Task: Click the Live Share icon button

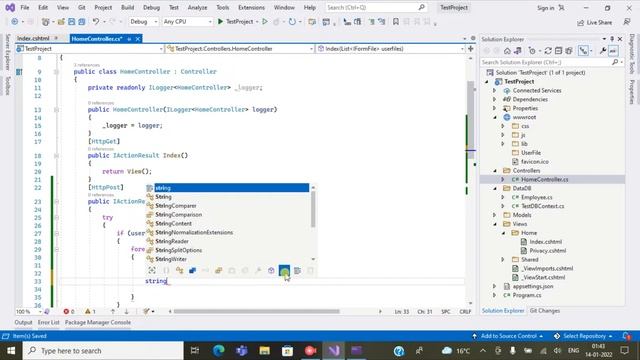Action: click(594, 22)
